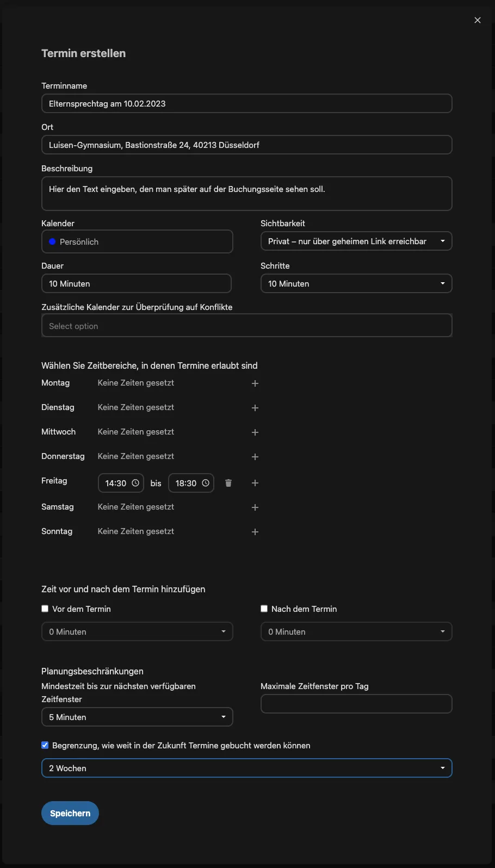This screenshot has width=495, height=868.
Task: Open the Mindestzeit 5 Minuten dropdown
Action: [x=137, y=717]
